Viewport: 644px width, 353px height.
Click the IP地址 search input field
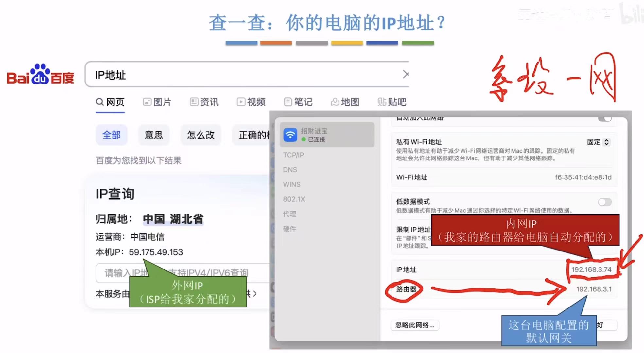pos(247,74)
